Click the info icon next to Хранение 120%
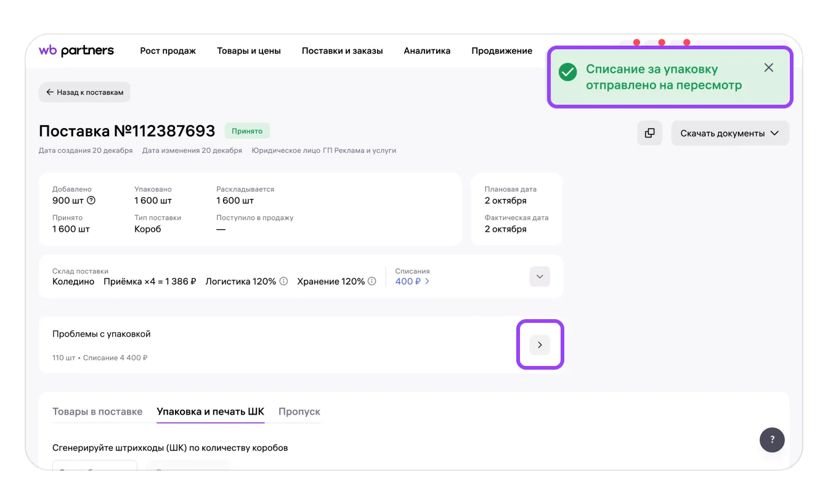The height and width of the screenshot is (504, 828). [x=372, y=282]
